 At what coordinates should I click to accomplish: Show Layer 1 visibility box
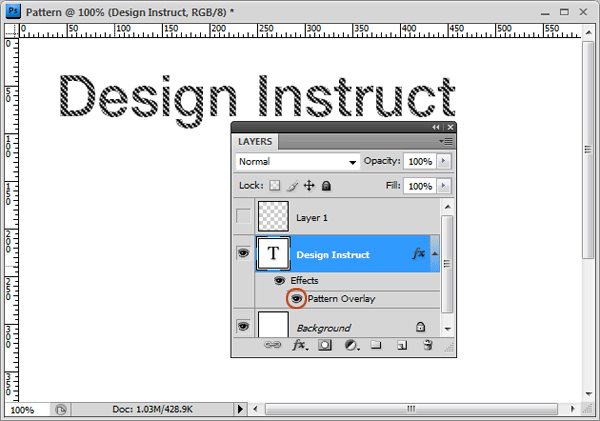tap(243, 216)
